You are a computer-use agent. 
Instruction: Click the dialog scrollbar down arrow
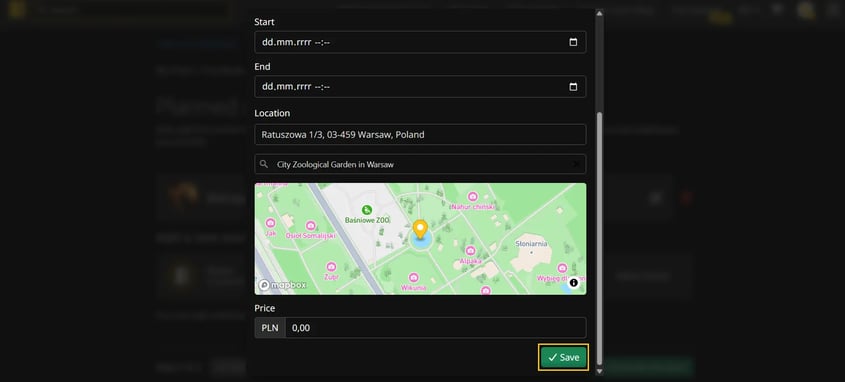pyautogui.click(x=599, y=371)
